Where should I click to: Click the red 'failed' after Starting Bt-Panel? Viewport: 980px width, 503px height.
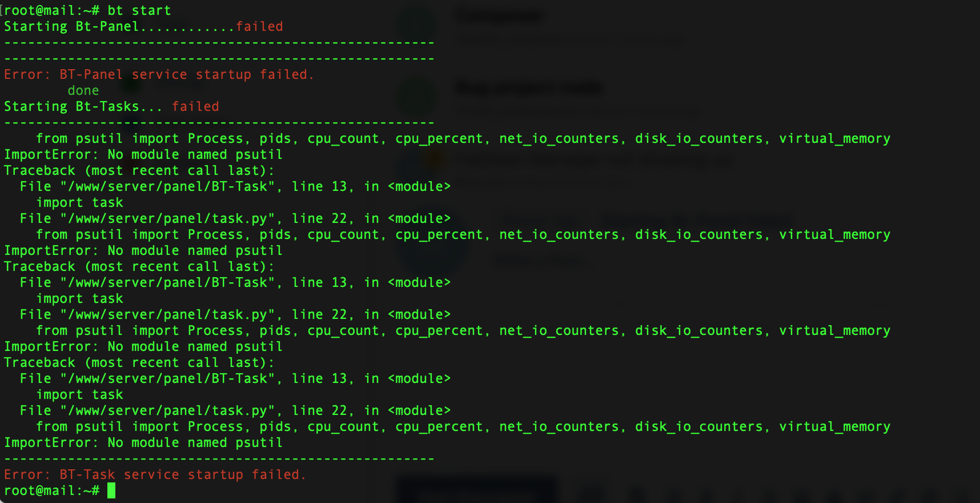point(259,26)
